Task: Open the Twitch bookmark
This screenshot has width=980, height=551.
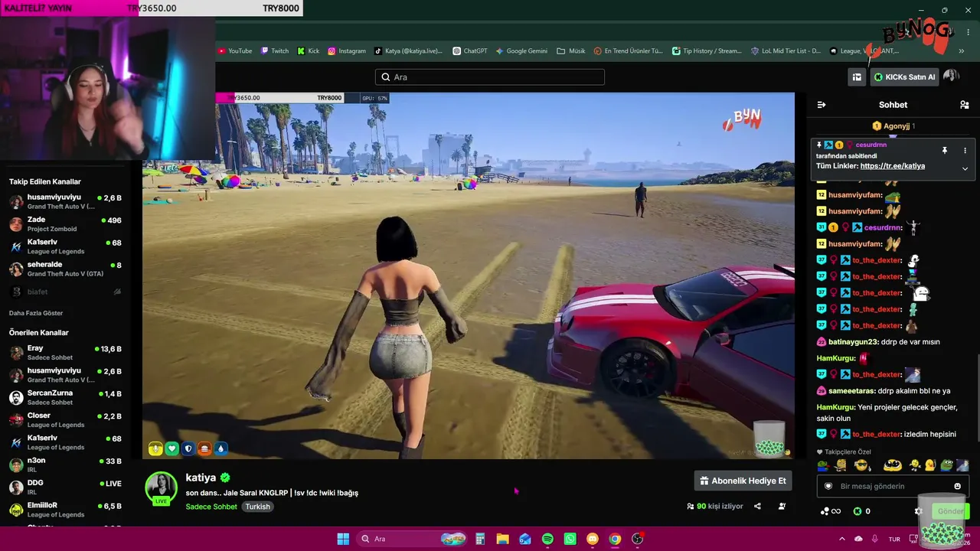Action: coord(275,51)
